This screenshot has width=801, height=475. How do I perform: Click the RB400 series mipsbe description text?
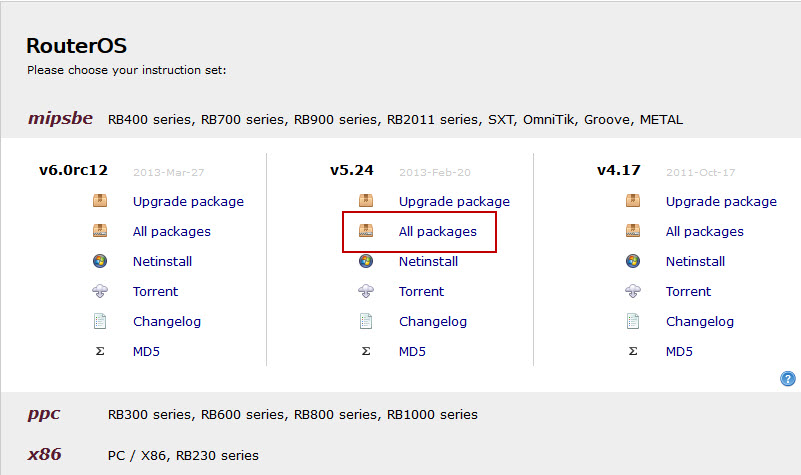(395, 120)
